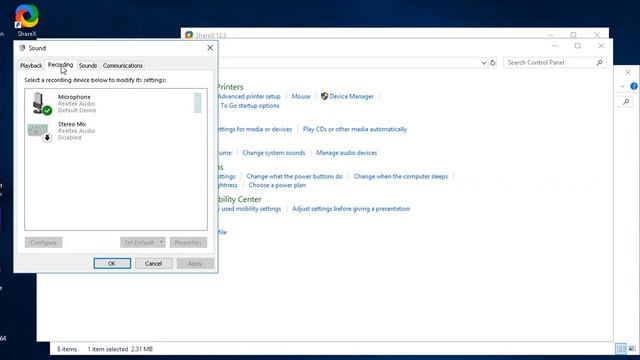Select the Stereo Mix device icon
Image resolution: width=640 pixels, height=360 pixels.
pyautogui.click(x=39, y=132)
